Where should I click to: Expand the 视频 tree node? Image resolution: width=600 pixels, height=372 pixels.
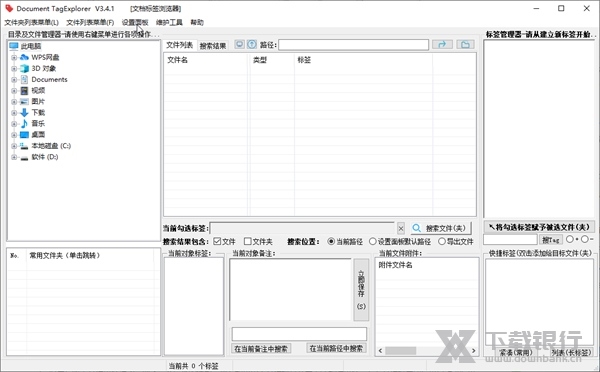(14, 91)
